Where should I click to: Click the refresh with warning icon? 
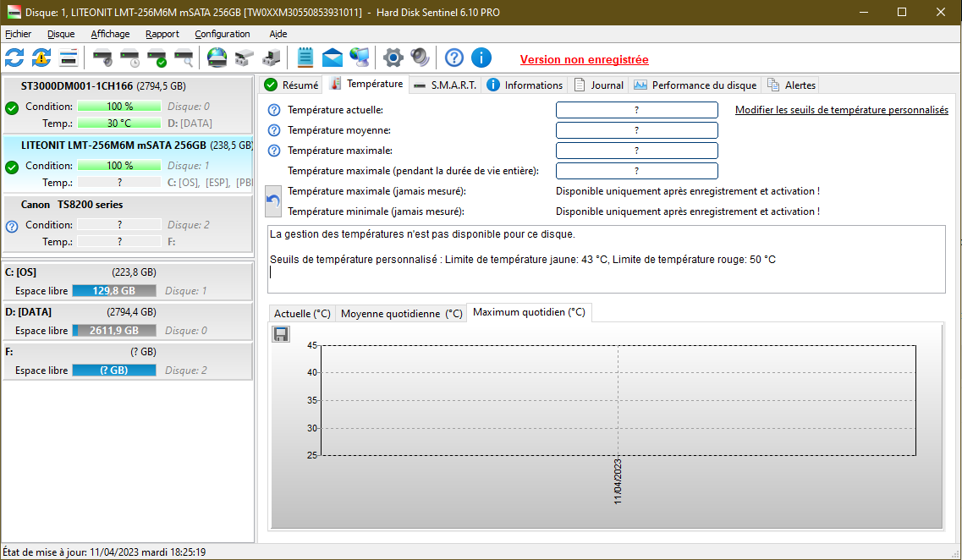coord(41,58)
